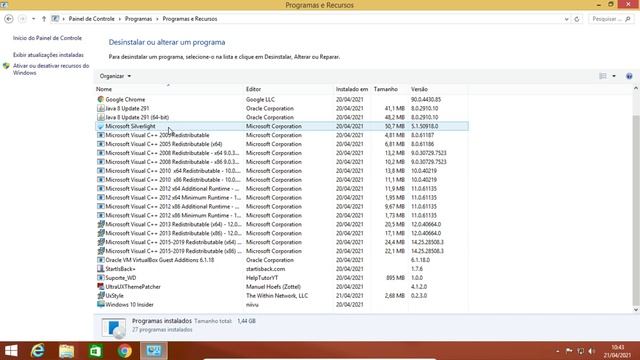The width and height of the screenshot is (640, 360).
Task: Click the UltraUXThemePatcher icon
Action: (x=101, y=287)
